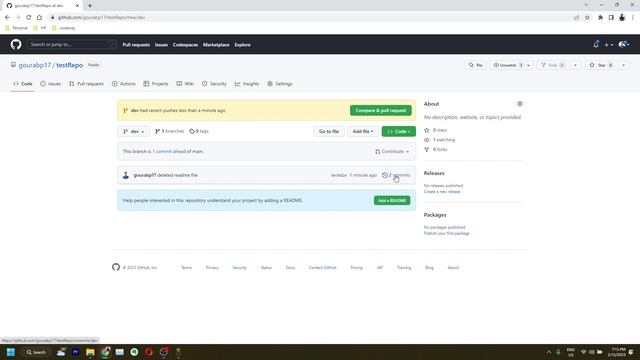
Task: Click the Add a README button
Action: [392, 200]
